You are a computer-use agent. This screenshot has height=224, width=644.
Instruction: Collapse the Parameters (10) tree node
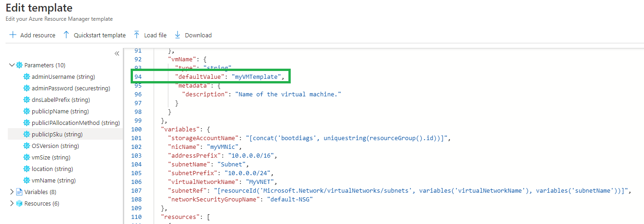pyautogui.click(x=11, y=65)
